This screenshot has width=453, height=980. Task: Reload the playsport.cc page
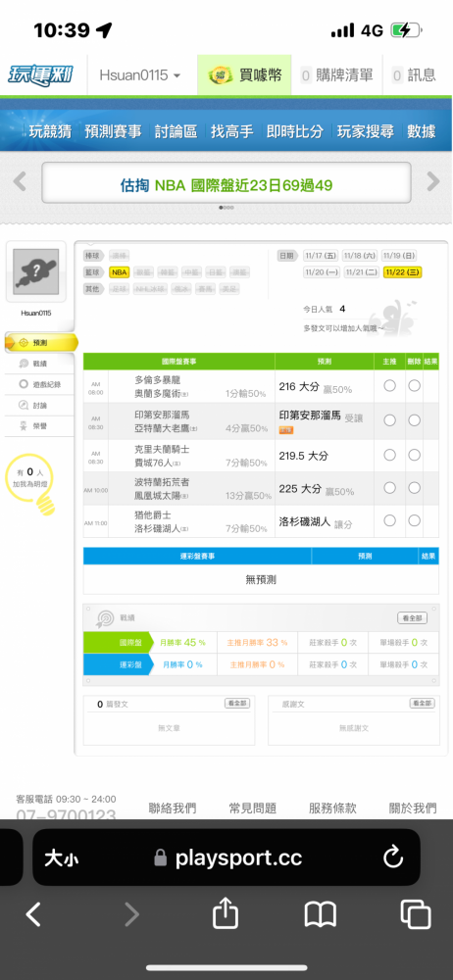(393, 857)
